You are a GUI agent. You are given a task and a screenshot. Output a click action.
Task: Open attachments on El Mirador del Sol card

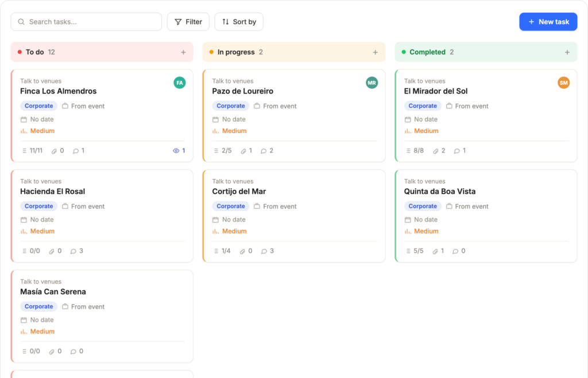point(439,151)
